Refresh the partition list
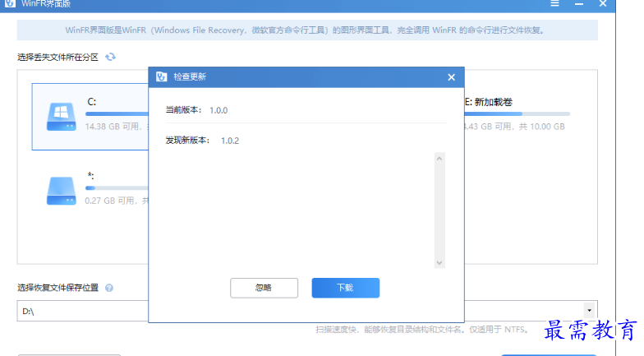The image size is (644, 356). pos(110,57)
